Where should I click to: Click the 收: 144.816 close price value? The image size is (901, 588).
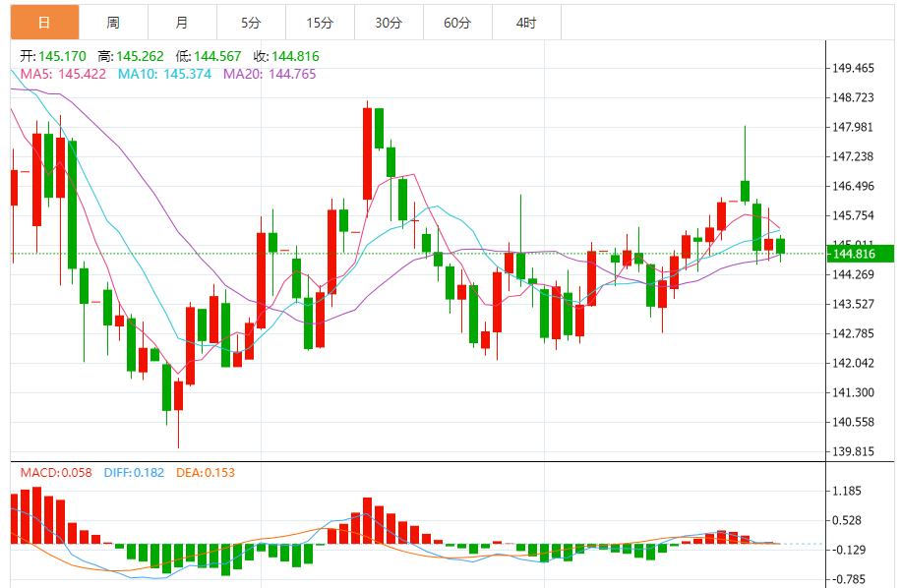(286, 56)
